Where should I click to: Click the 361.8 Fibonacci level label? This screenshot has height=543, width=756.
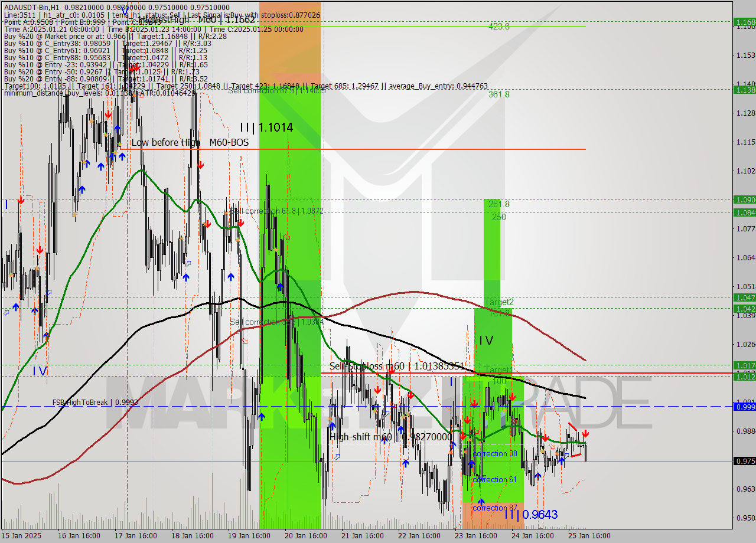(498, 94)
